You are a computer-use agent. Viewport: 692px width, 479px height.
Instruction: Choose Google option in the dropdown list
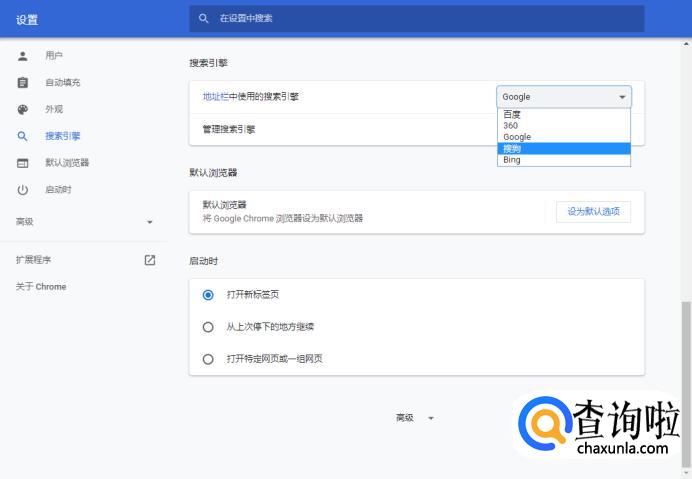564,137
